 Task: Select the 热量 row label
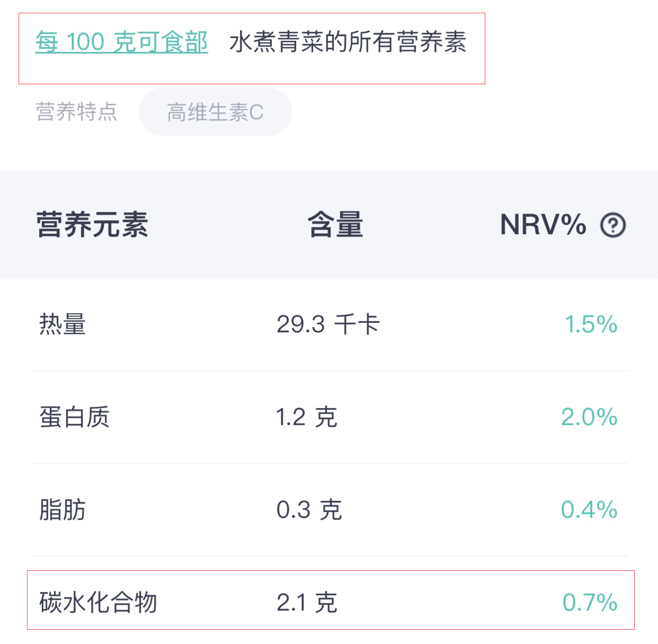tap(63, 324)
